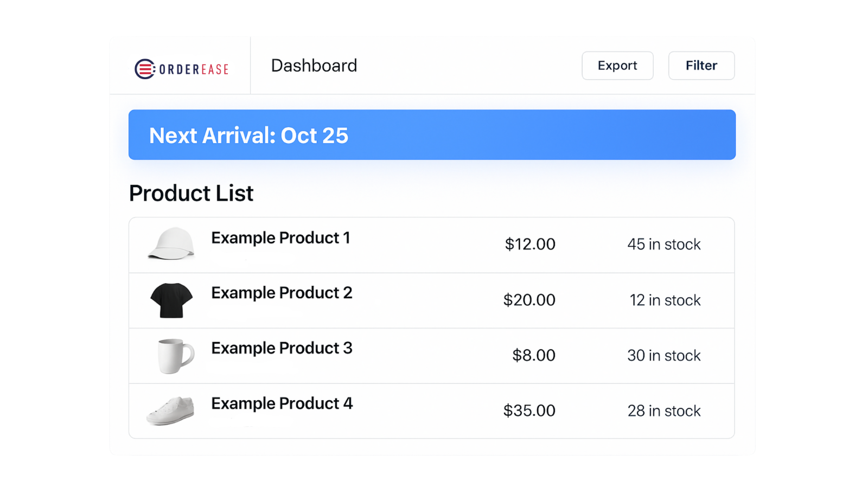
Task: Open the Filter options
Action: tap(701, 66)
